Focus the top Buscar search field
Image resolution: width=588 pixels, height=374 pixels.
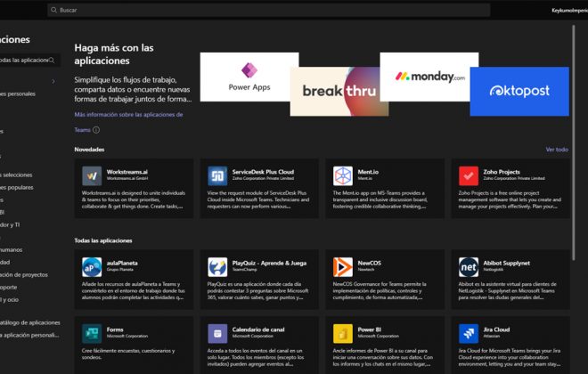tap(268, 10)
